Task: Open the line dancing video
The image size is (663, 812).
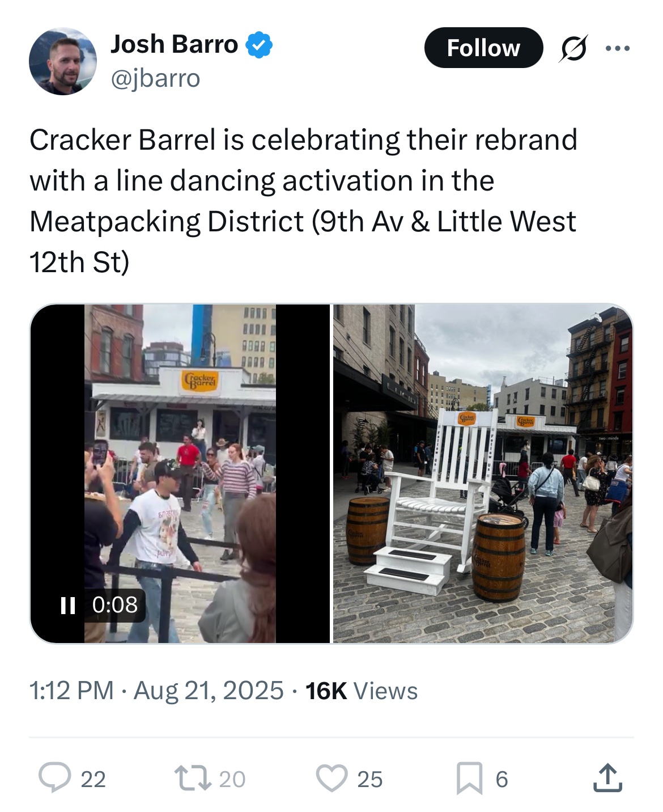Action: [180, 473]
